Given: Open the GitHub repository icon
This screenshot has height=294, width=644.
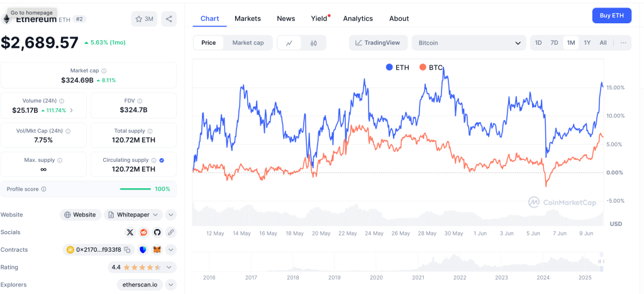Looking at the screenshot, I should tap(157, 232).
